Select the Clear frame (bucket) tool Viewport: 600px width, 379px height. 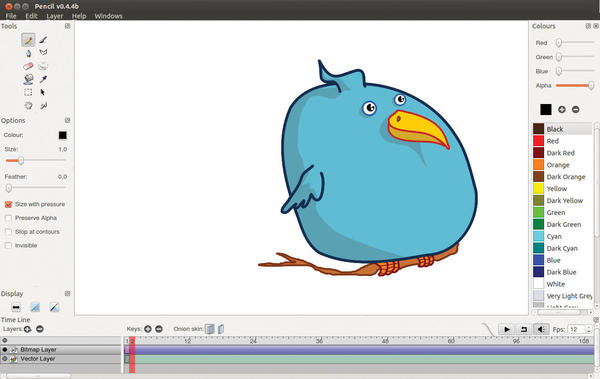point(43,66)
